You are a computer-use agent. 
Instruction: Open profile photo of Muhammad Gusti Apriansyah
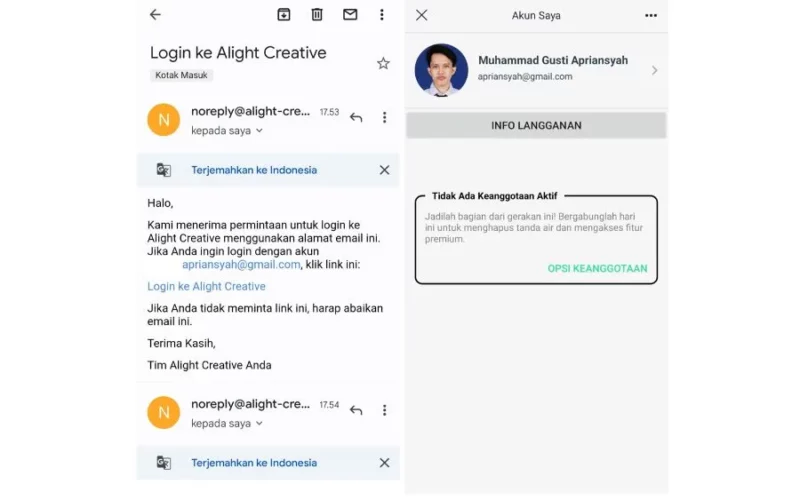(441, 70)
